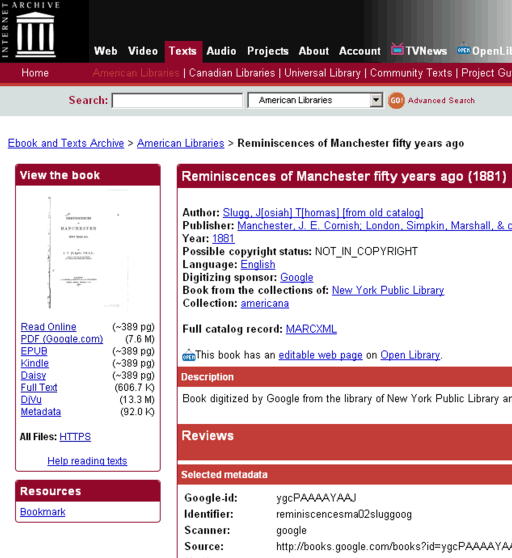Go to Home in the red sub-navigation
Screen dimensions: 512x558
[35, 73]
